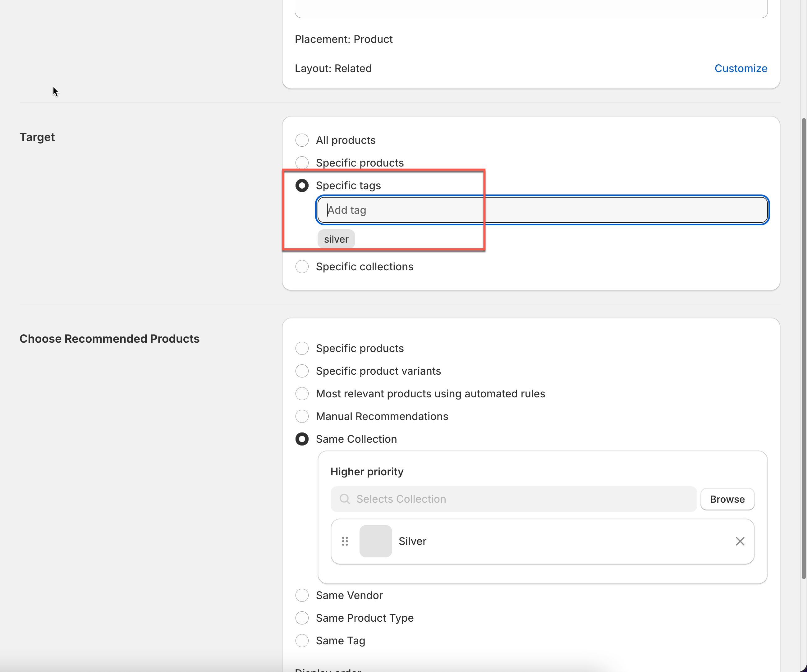807x672 pixels.
Task: Select Specific products under Recommended Products
Action: click(x=302, y=348)
